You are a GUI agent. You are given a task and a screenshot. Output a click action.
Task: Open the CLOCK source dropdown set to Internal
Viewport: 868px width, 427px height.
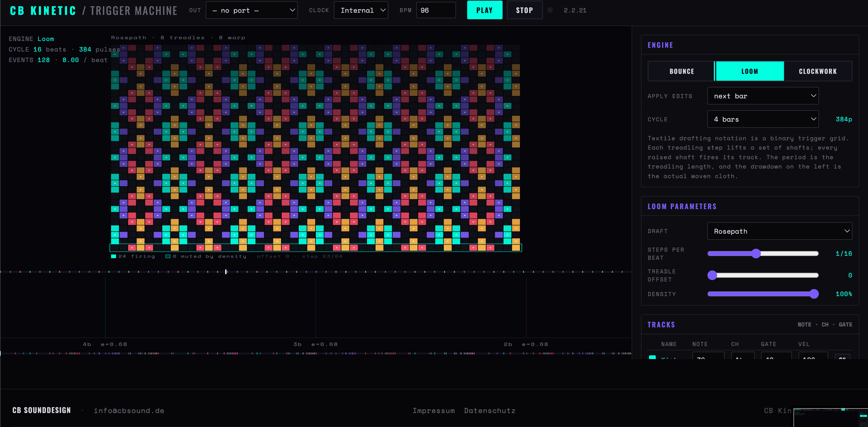tap(361, 10)
